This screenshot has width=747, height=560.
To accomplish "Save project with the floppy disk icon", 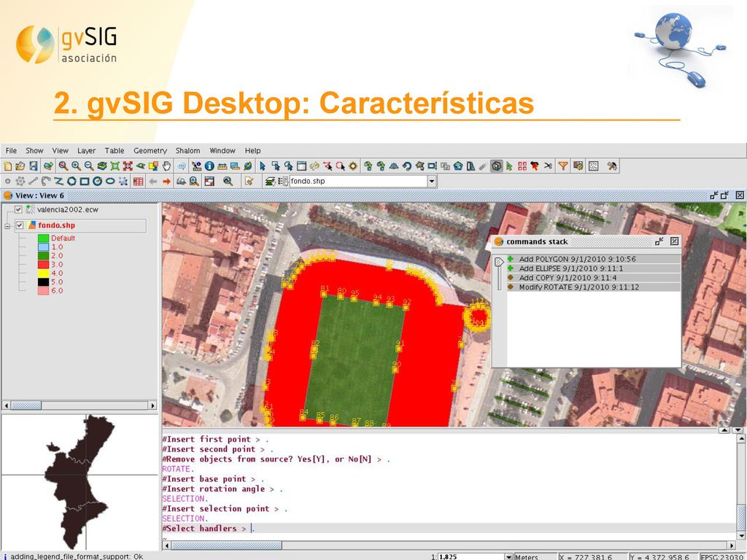I will (34, 166).
